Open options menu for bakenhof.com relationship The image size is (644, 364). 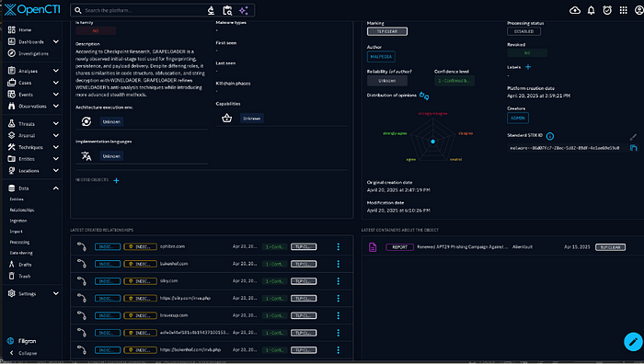(x=339, y=264)
